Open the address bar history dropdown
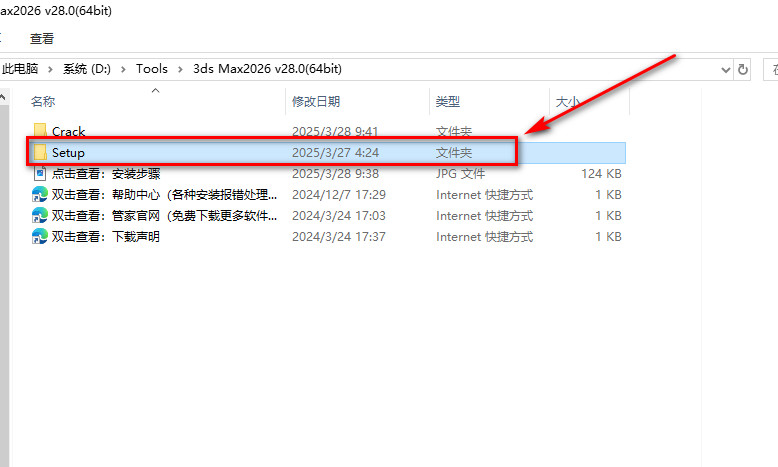778x467 pixels. tap(725, 69)
